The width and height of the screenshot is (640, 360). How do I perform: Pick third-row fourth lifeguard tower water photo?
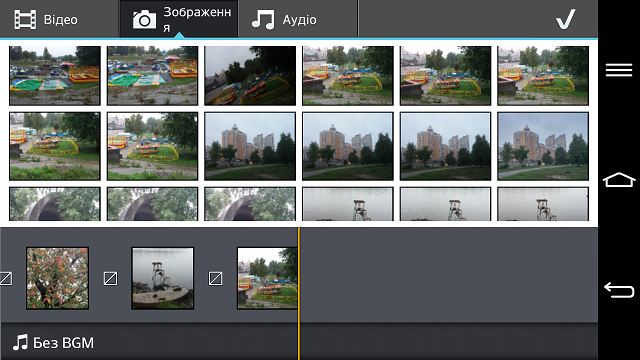click(x=348, y=204)
